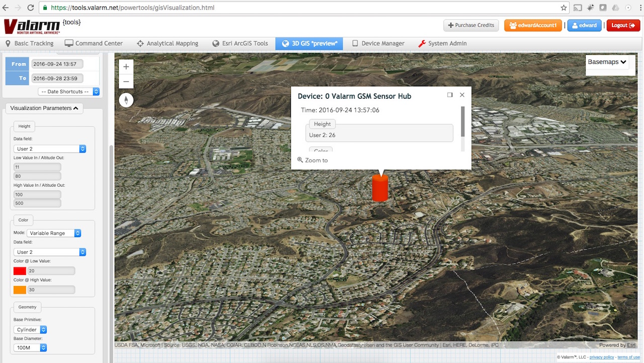Click the To date field

[57, 78]
